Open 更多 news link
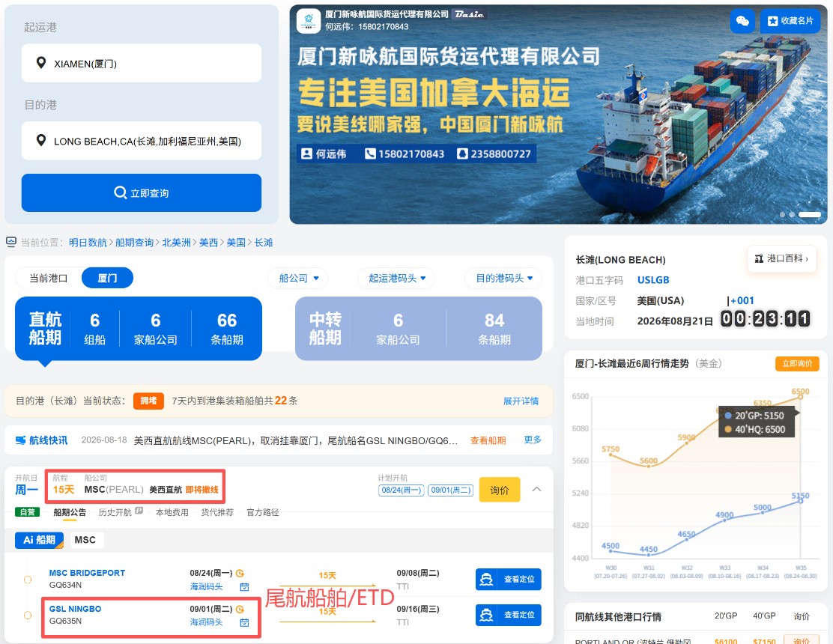833x644 pixels. pyautogui.click(x=533, y=440)
